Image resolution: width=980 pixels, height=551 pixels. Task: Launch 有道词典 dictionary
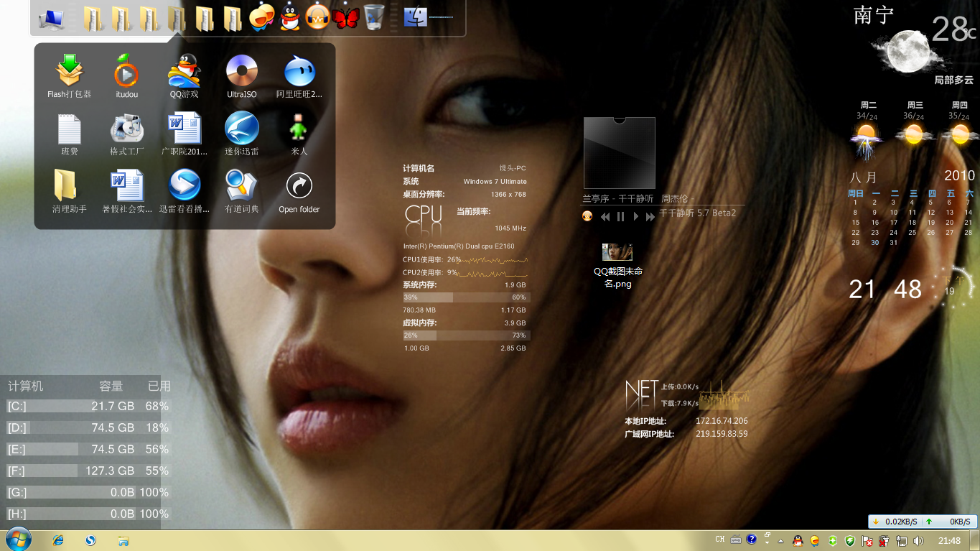(242, 191)
